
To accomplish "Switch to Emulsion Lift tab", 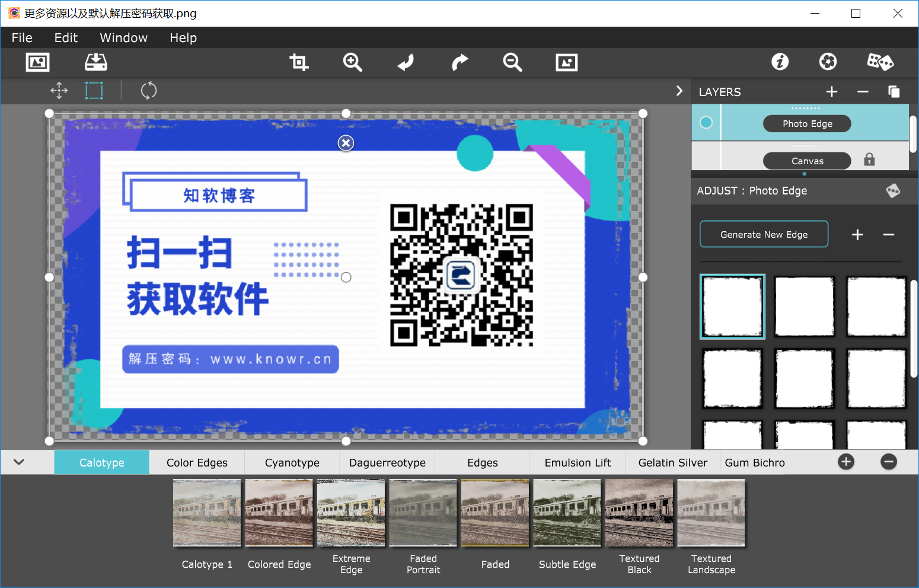I will 577,462.
